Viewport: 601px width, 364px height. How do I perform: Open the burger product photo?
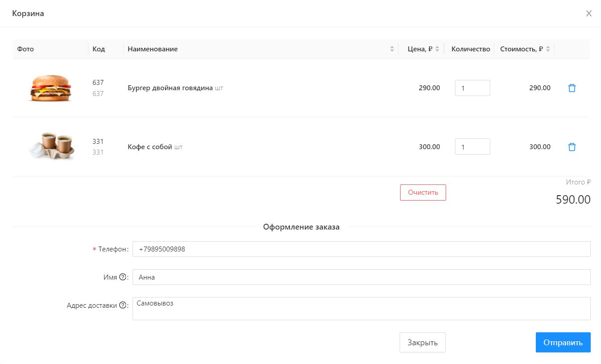point(50,88)
